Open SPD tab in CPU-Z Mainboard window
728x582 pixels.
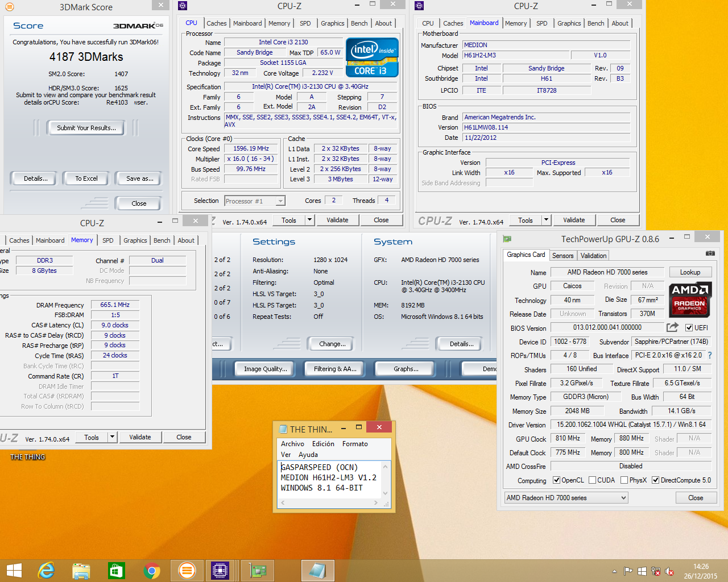pyautogui.click(x=541, y=23)
